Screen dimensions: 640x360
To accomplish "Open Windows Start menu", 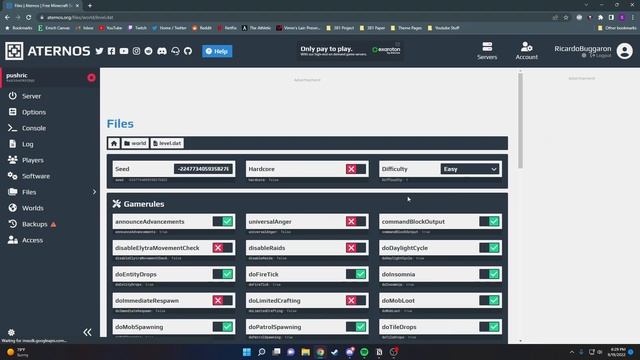I will [x=247, y=352].
